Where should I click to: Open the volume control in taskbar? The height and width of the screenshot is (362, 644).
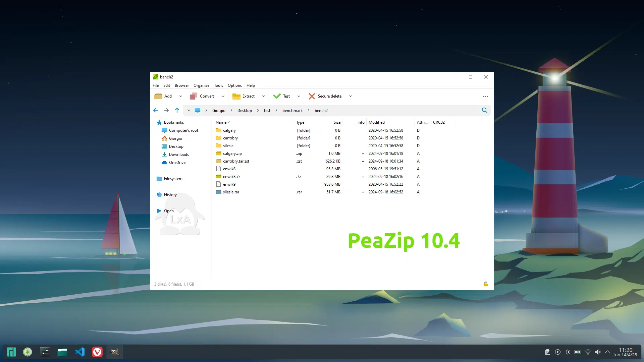click(x=598, y=352)
